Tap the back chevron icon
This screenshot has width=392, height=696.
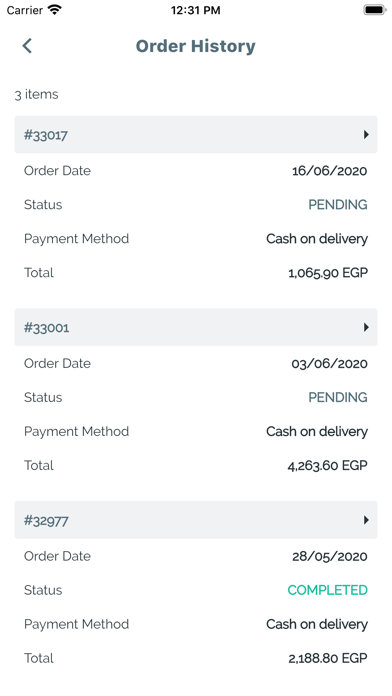[27, 46]
